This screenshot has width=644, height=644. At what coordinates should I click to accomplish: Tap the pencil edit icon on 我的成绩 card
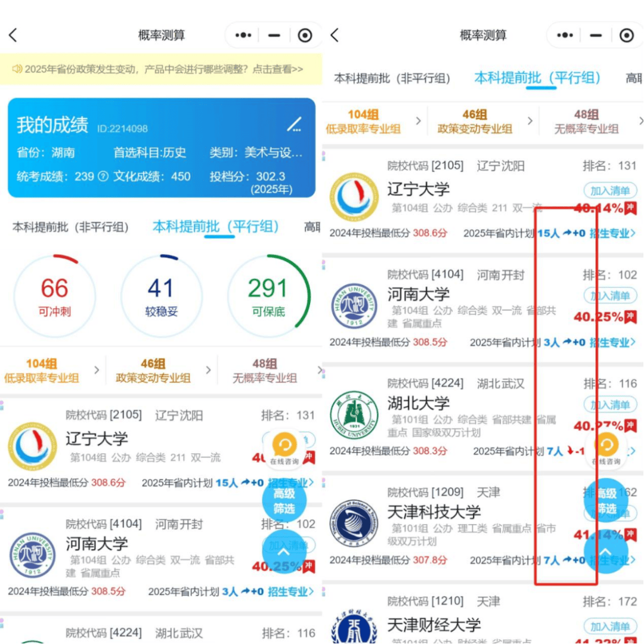(294, 125)
